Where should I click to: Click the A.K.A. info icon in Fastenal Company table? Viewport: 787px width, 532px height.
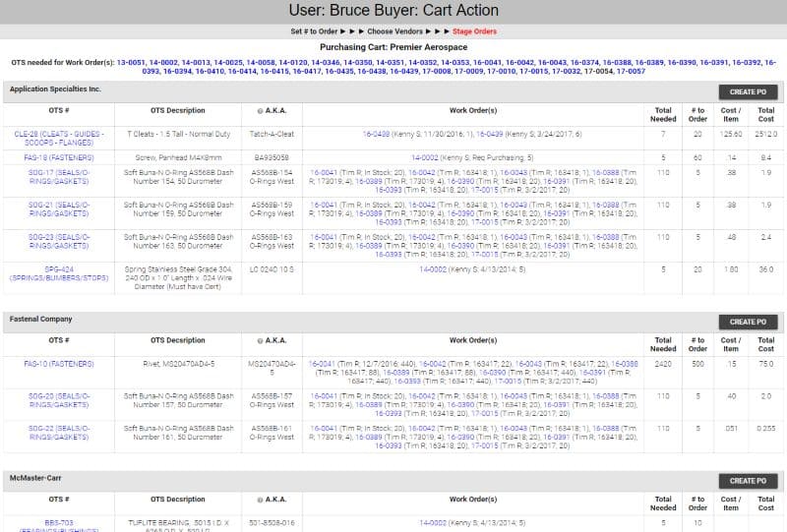260,341
